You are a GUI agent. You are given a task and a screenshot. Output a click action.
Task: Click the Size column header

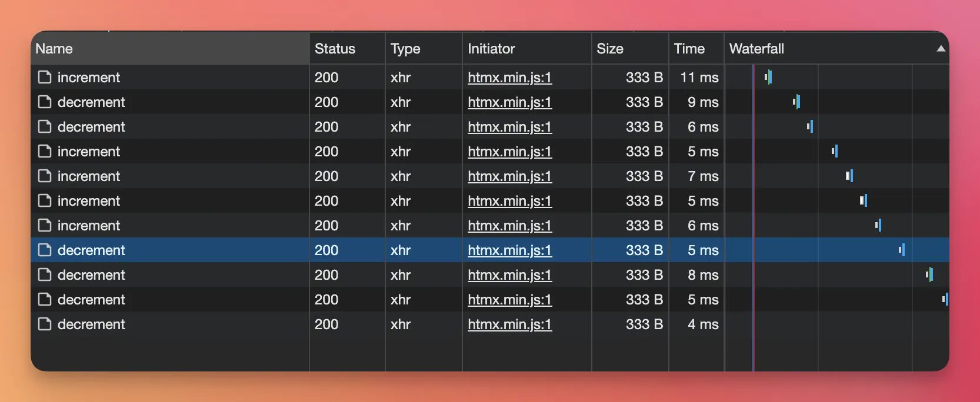(x=609, y=49)
